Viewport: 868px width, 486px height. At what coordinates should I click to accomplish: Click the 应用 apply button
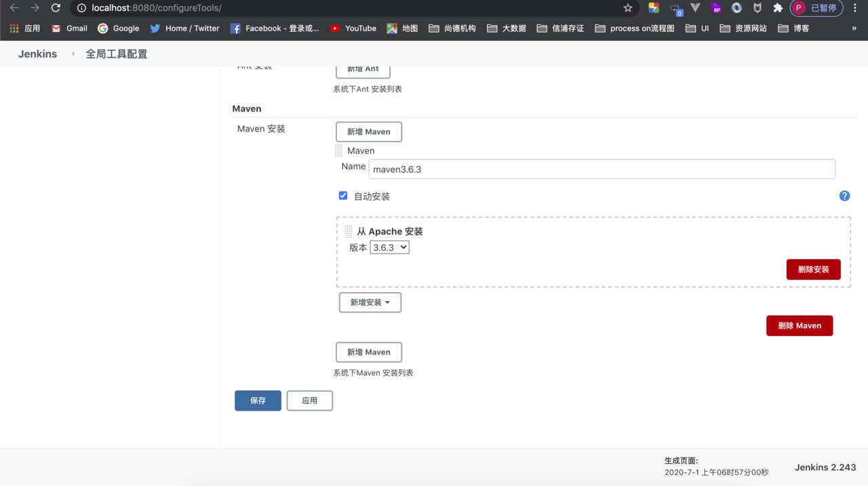(309, 401)
